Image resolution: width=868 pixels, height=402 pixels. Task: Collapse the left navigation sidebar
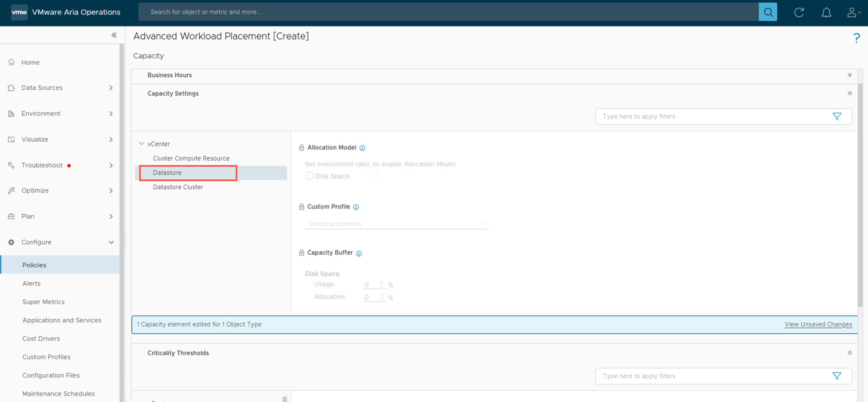click(114, 35)
